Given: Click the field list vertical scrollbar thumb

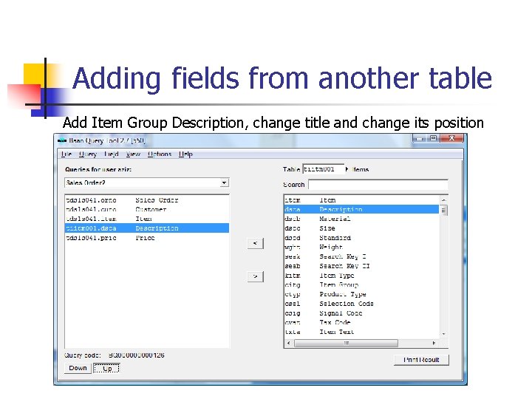Looking at the screenshot, I should [x=443, y=210].
